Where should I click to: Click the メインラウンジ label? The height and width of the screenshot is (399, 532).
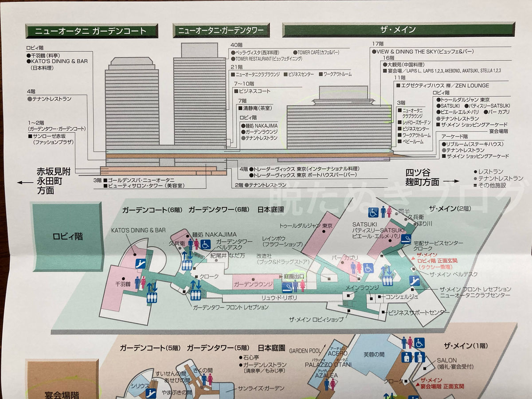[363, 288]
